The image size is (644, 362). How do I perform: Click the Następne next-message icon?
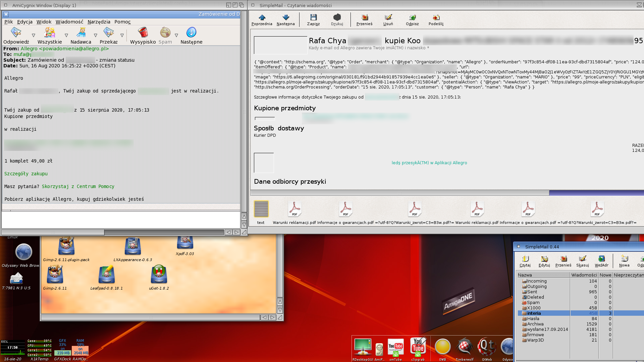click(191, 33)
